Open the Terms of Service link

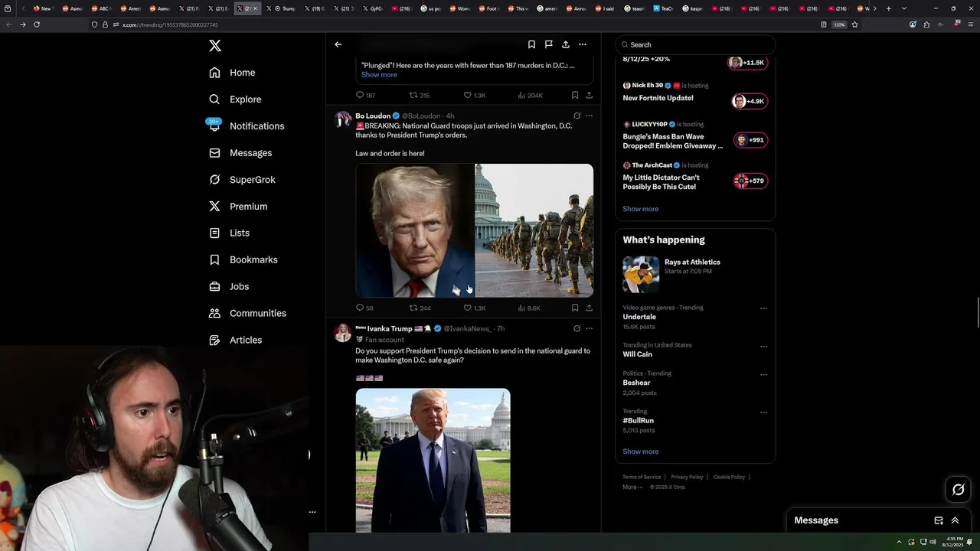(642, 477)
